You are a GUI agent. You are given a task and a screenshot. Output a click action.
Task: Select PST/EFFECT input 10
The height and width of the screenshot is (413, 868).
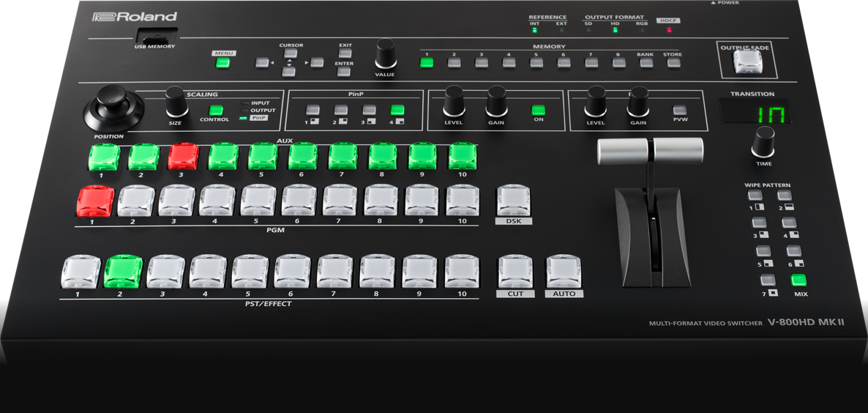[462, 271]
